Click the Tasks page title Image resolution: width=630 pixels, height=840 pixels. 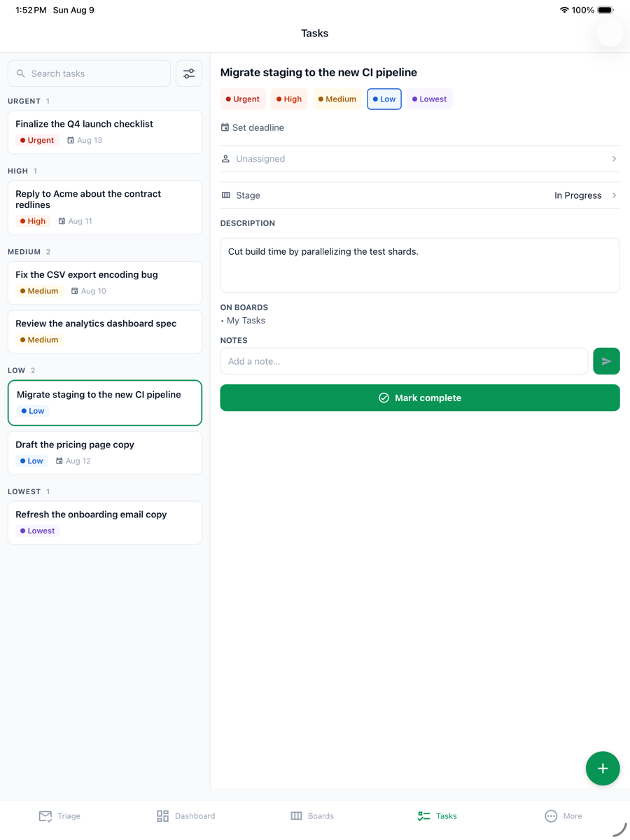315,33
